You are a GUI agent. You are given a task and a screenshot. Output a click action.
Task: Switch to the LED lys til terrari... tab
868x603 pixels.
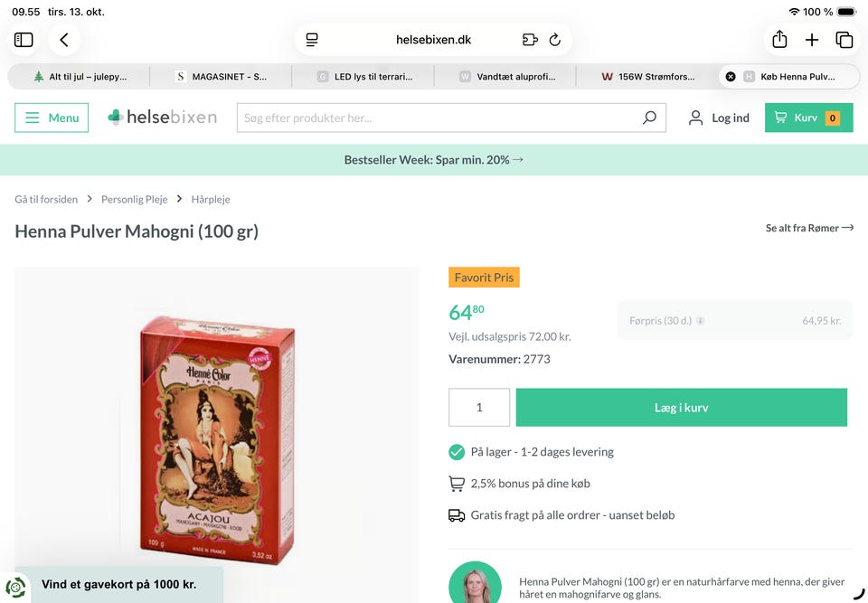pos(363,77)
